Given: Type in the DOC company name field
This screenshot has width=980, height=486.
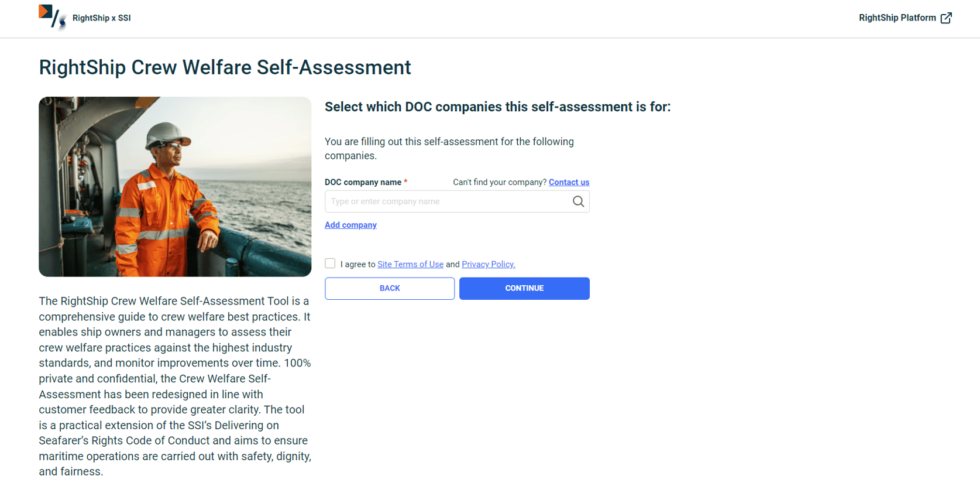Looking at the screenshot, I should pos(448,201).
